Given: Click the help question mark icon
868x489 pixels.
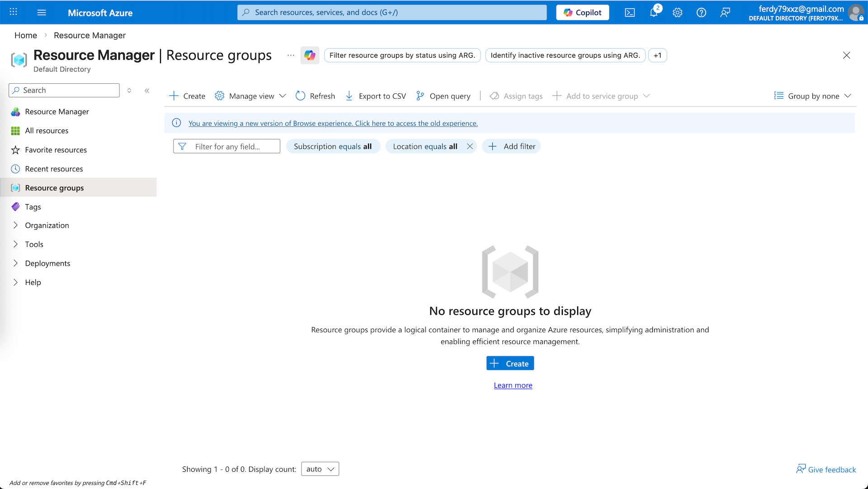Looking at the screenshot, I should click(701, 13).
